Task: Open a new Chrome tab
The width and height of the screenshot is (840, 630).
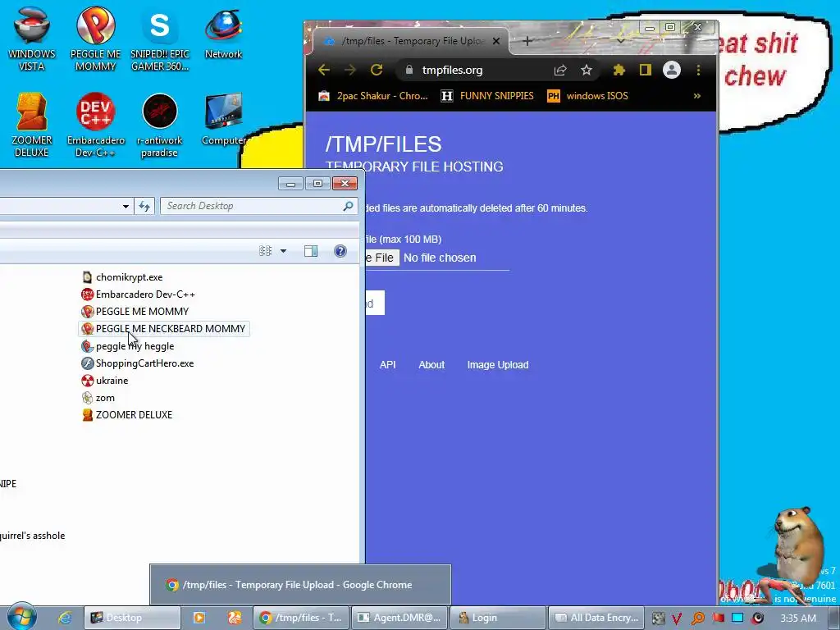Action: [527, 41]
